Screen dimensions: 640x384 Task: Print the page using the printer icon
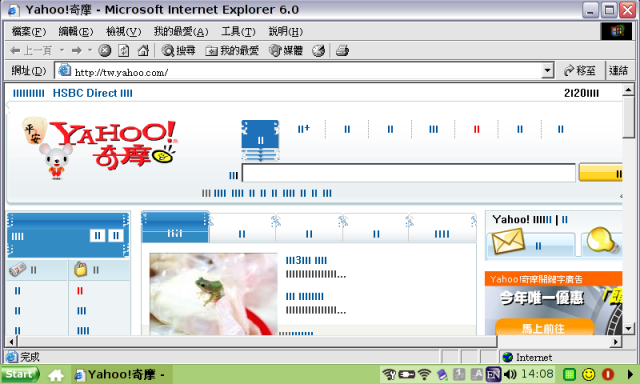[x=342, y=51]
